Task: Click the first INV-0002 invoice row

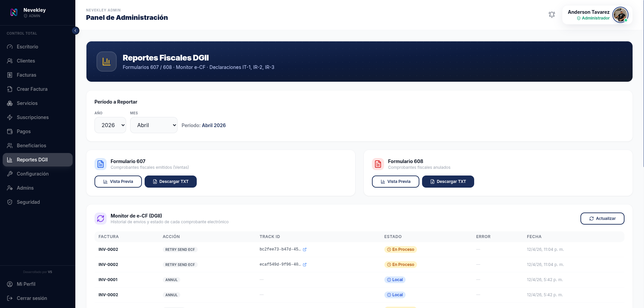Action: coord(359,249)
